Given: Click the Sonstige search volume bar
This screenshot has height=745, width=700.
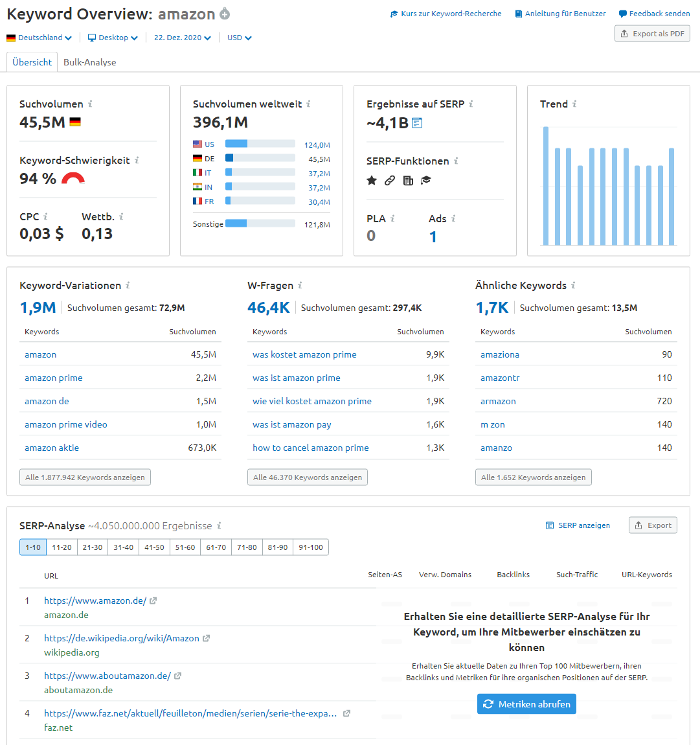Looking at the screenshot, I should [x=260, y=223].
